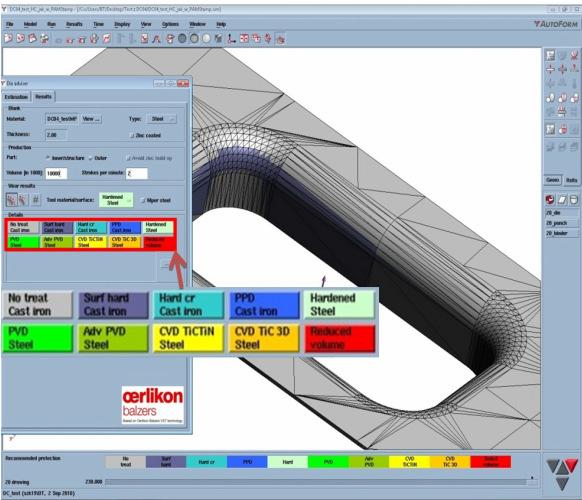The height and width of the screenshot is (500, 582).
Task: Click the fourth toolbar icon with green-red shapes
Action: pyautogui.click(x=45, y=38)
